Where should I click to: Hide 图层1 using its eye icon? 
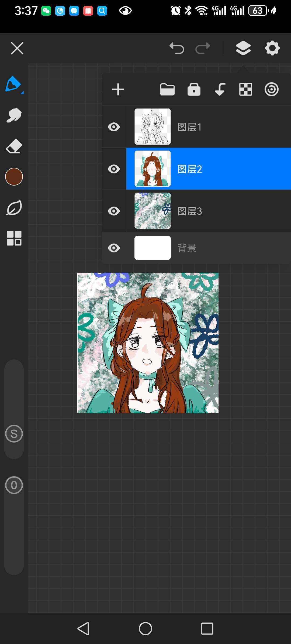pyautogui.click(x=114, y=127)
